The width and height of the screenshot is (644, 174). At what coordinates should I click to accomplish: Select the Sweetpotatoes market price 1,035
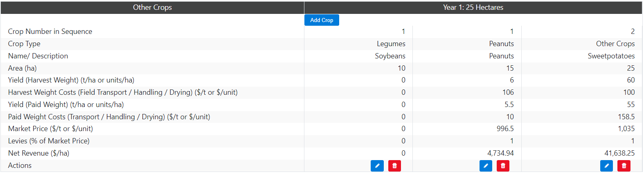point(626,129)
